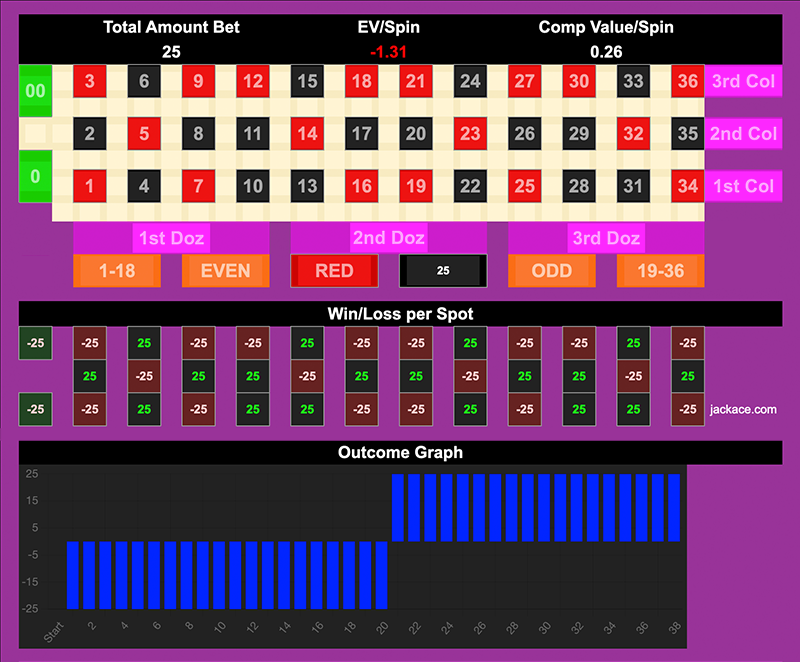Select red number 14 spot
Viewport: 800px width, 662px height.
[307, 133]
